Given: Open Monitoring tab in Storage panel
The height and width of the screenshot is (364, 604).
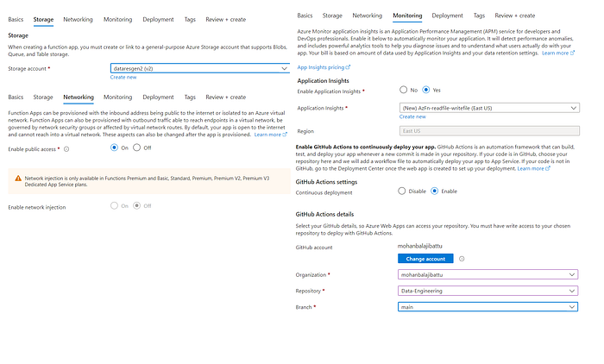Looking at the screenshot, I should [117, 19].
